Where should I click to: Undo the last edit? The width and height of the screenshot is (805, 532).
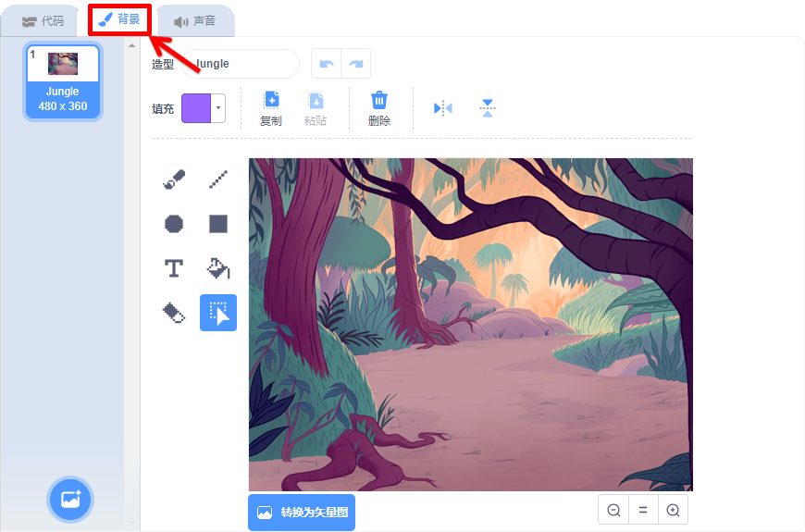click(x=327, y=64)
